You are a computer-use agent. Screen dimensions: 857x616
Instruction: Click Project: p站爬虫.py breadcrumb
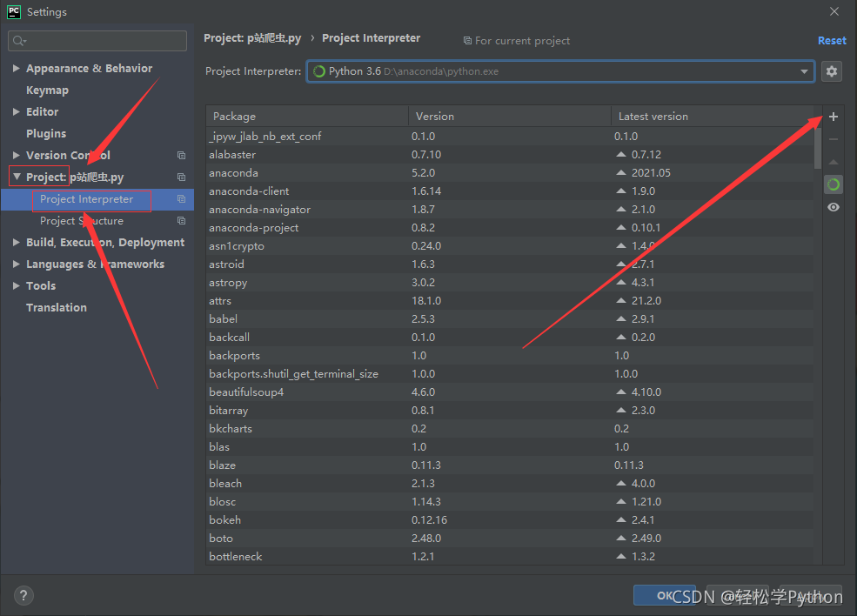[252, 38]
